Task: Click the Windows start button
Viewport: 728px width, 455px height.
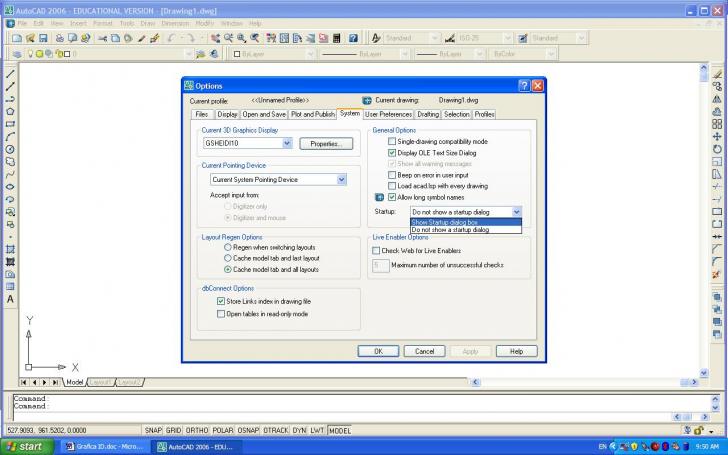Action: click(x=27, y=447)
